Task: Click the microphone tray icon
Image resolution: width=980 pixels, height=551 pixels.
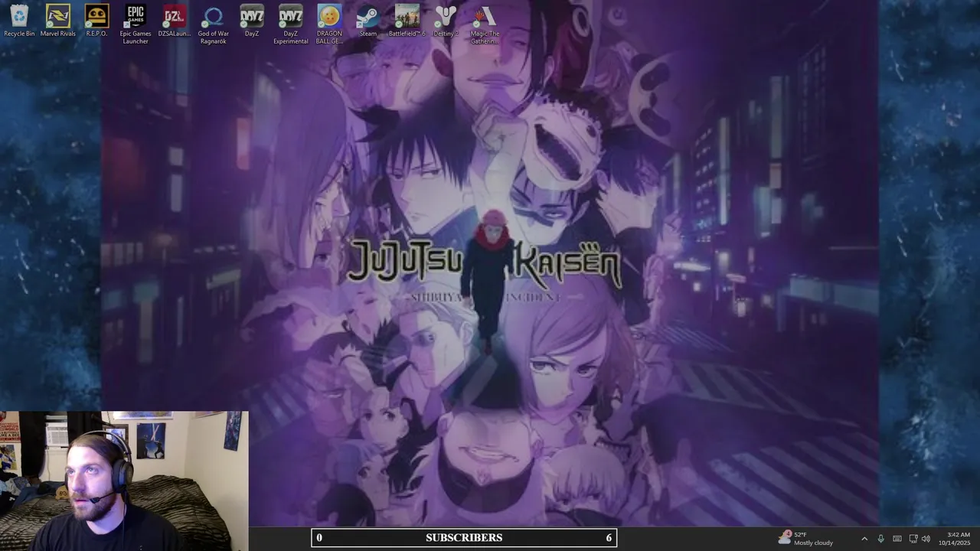Action: point(880,539)
